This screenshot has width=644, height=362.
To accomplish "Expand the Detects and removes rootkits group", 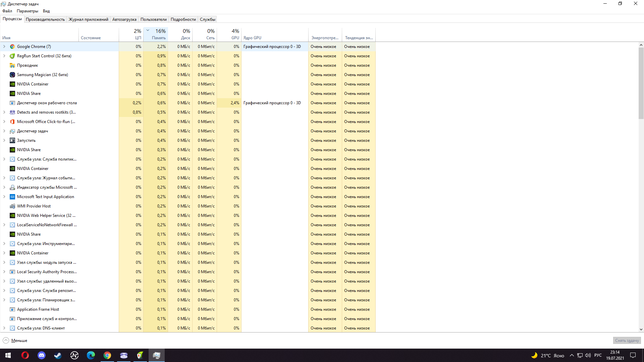I will [x=4, y=112].
